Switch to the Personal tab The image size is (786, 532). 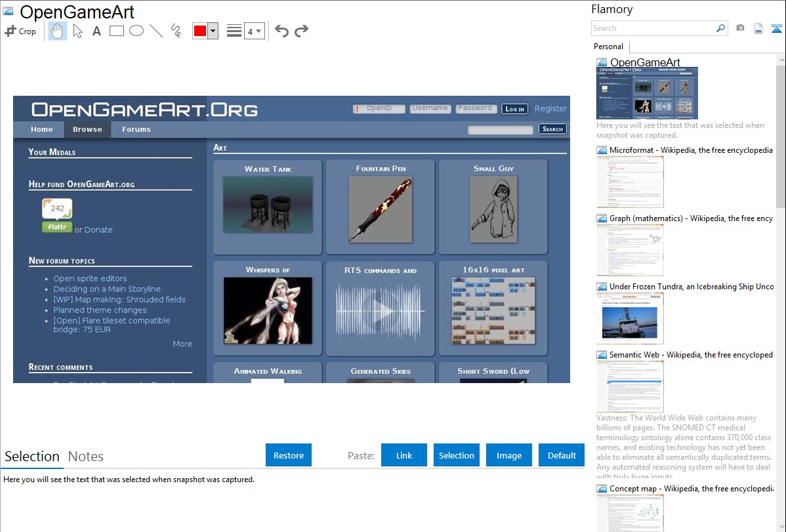609,47
